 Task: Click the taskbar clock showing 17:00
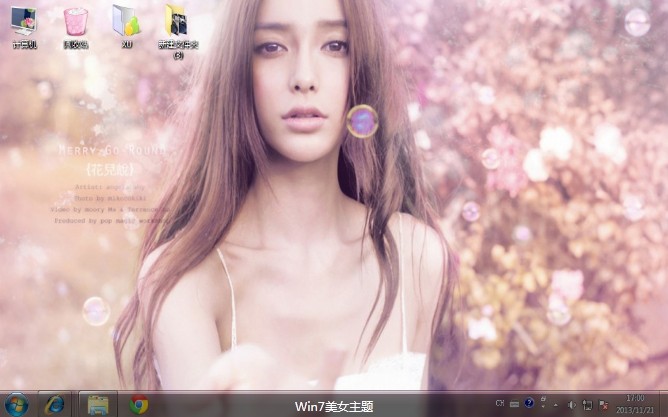(x=635, y=404)
